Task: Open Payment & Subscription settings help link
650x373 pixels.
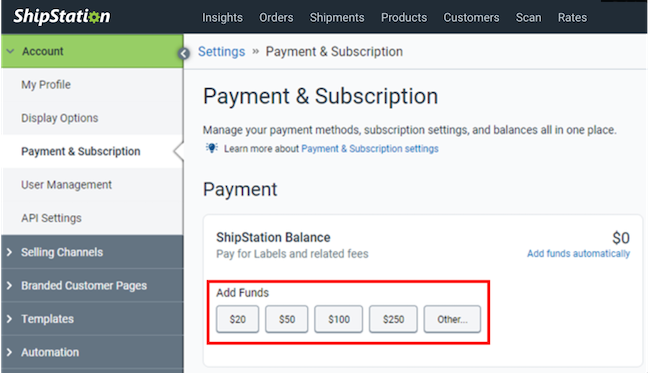Action: 370,149
